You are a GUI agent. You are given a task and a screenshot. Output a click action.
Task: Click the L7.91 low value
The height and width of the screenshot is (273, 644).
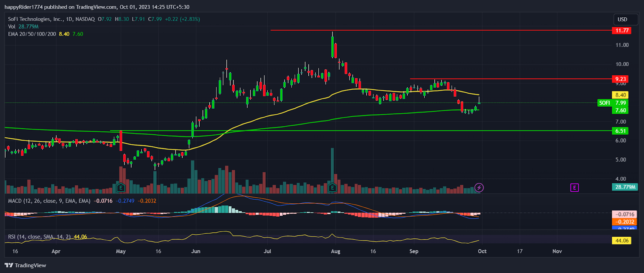(x=138, y=19)
